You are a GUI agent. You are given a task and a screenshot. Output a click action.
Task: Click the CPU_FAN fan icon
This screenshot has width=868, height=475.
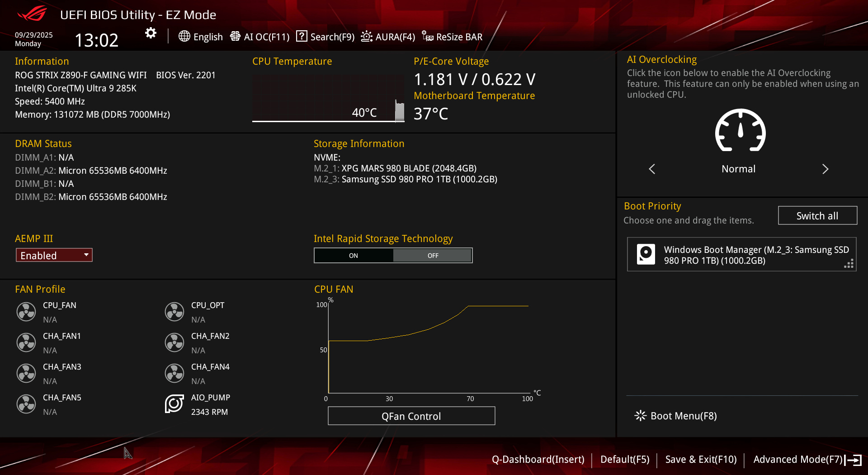(x=26, y=312)
